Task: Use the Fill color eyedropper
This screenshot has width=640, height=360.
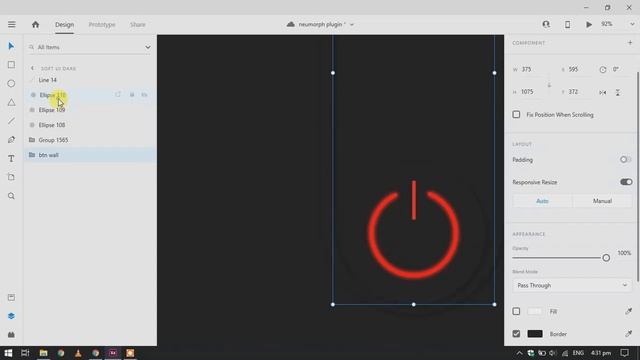Action: tap(629, 311)
